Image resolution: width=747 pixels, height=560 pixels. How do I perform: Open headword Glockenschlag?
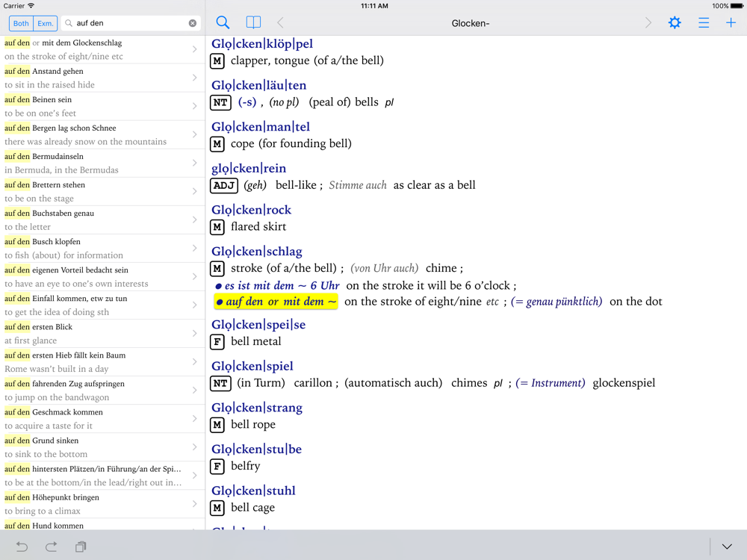(257, 252)
